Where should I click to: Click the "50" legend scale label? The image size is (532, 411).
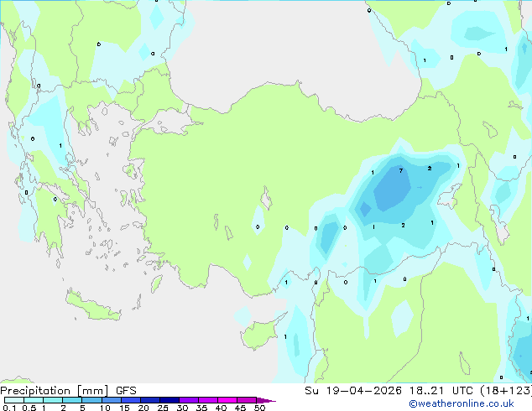[x=259, y=408]
